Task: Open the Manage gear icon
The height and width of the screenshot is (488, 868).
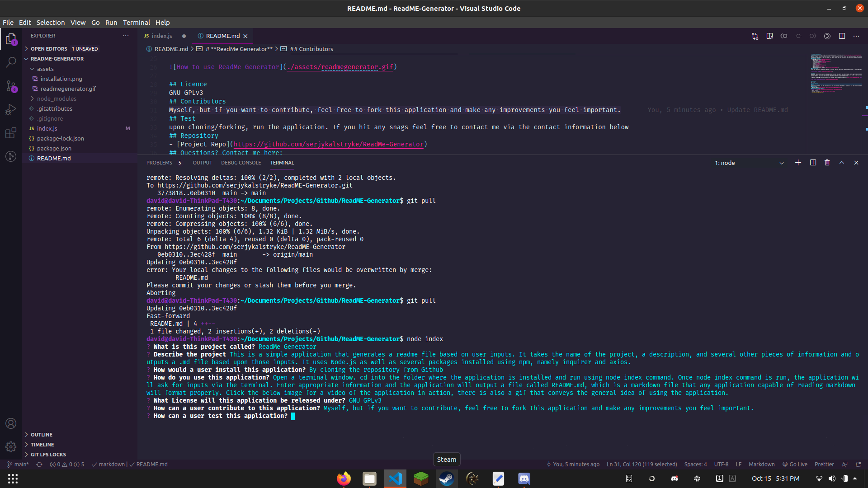Action: [x=11, y=447]
